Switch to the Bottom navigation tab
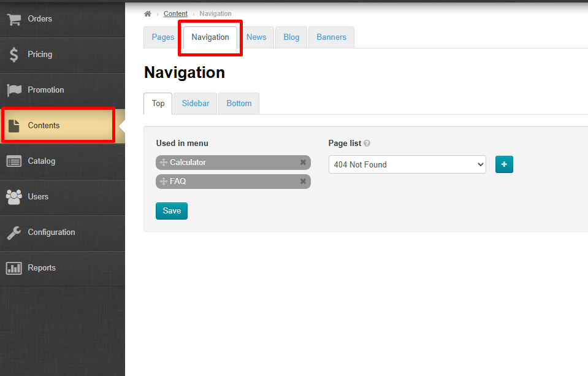 coord(239,104)
